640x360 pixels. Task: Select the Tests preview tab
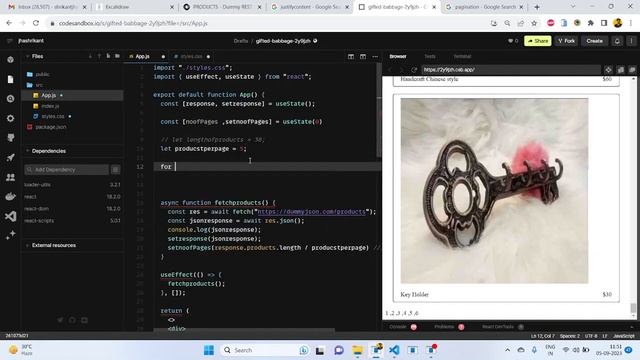[x=430, y=56]
